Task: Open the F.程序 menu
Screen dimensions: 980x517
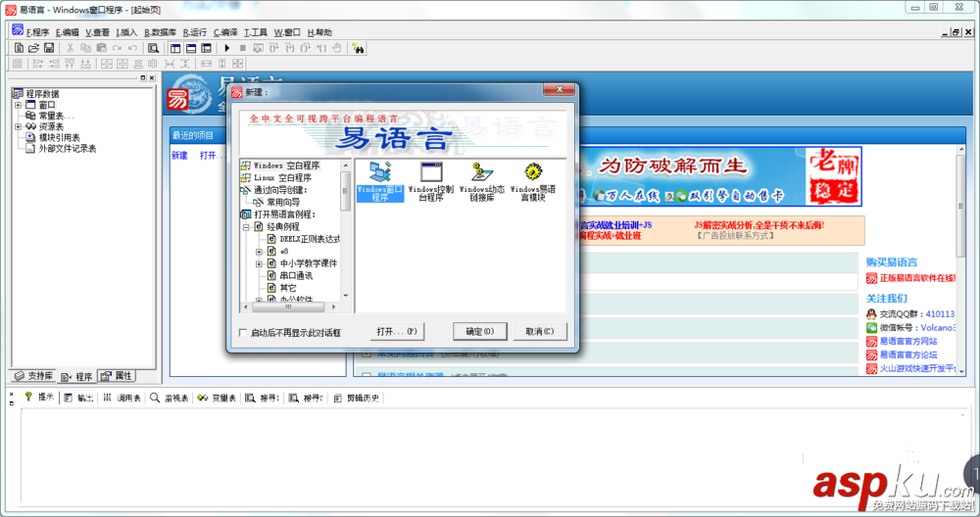Action: tap(37, 32)
